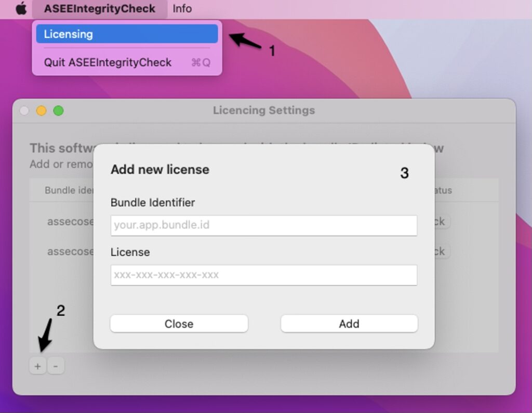This screenshot has width=532, height=413.
Task: Dismiss the dialog with the Close button
Action: pos(179,324)
